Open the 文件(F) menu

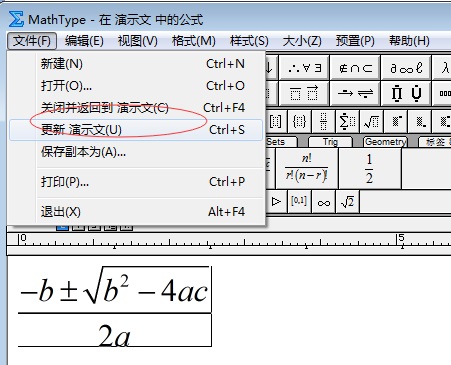[x=32, y=41]
